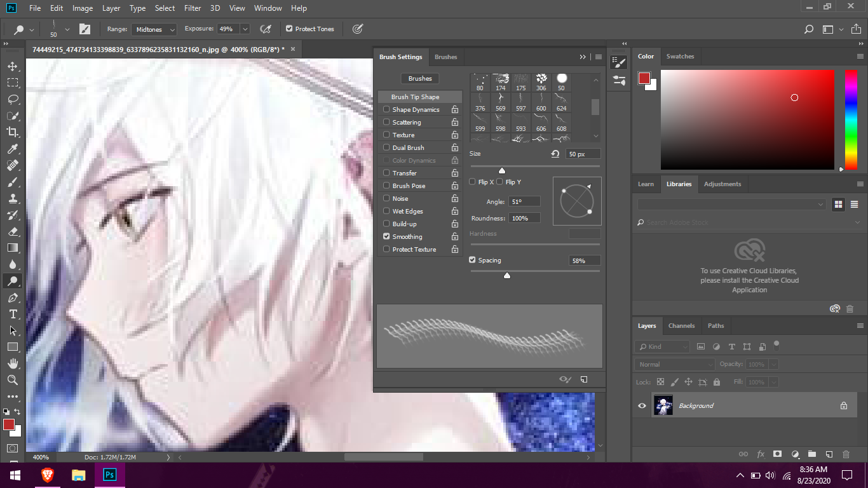Select the Rectangle shape tool
The image size is (868, 488).
pyautogui.click(x=12, y=347)
